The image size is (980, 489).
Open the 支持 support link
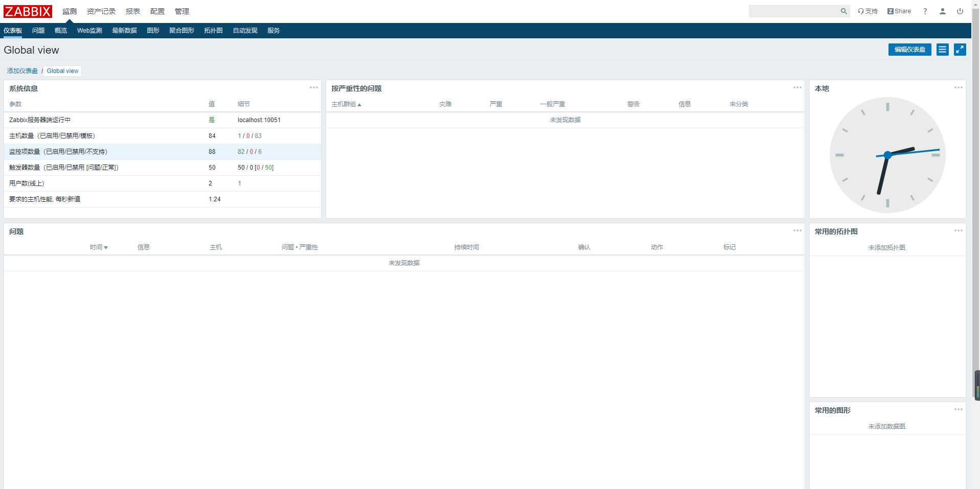pos(868,11)
